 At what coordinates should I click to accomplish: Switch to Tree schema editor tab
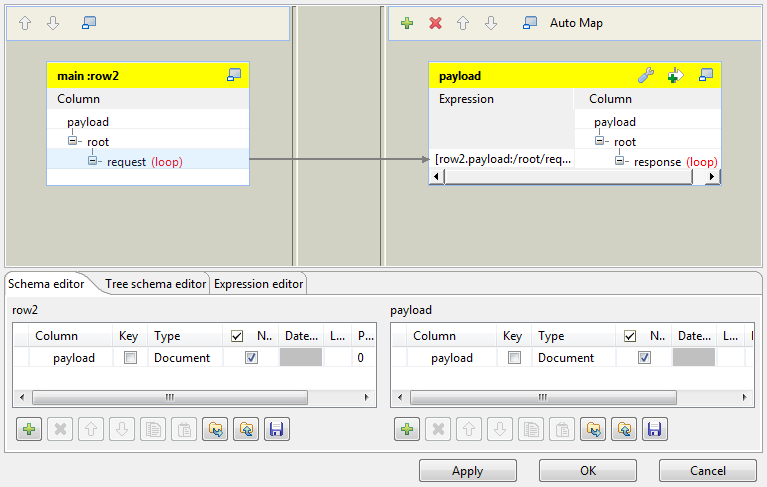pyautogui.click(x=156, y=284)
